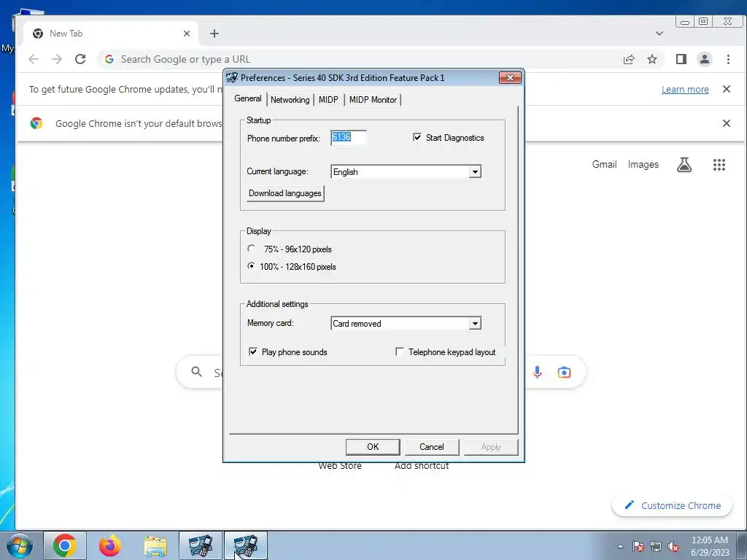Click the Download languages button

[285, 193]
